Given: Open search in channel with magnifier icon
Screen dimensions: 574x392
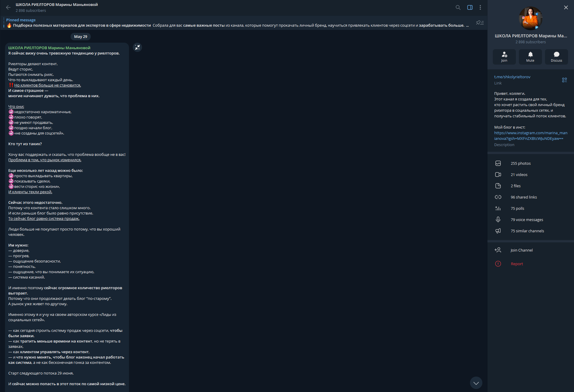Looking at the screenshot, I should point(458,7).
